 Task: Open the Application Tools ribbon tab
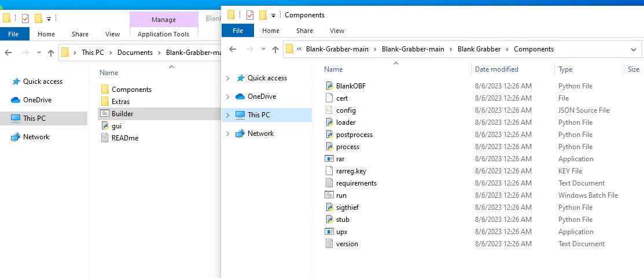(163, 34)
